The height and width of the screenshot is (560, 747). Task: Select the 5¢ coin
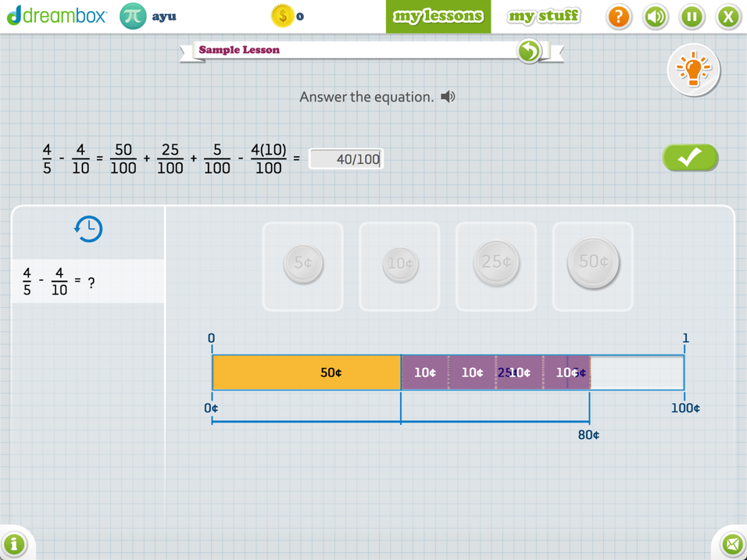coord(303,264)
